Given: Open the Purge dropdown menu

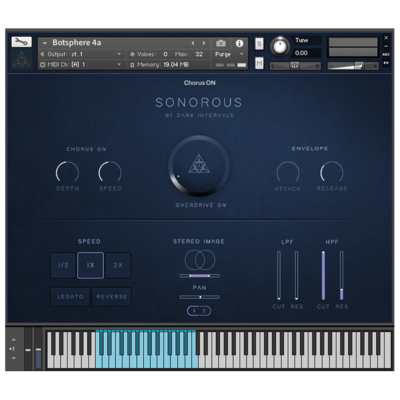Looking at the screenshot, I should [229, 54].
